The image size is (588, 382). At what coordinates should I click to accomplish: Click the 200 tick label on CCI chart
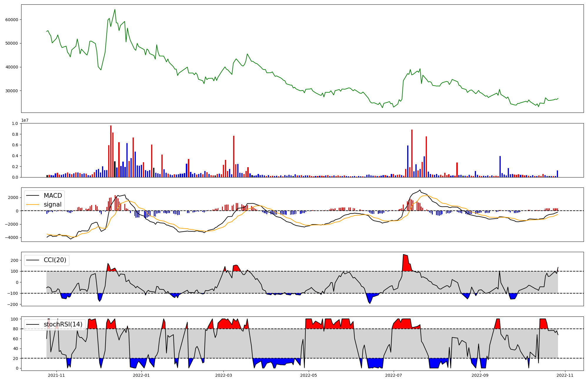(x=15, y=260)
